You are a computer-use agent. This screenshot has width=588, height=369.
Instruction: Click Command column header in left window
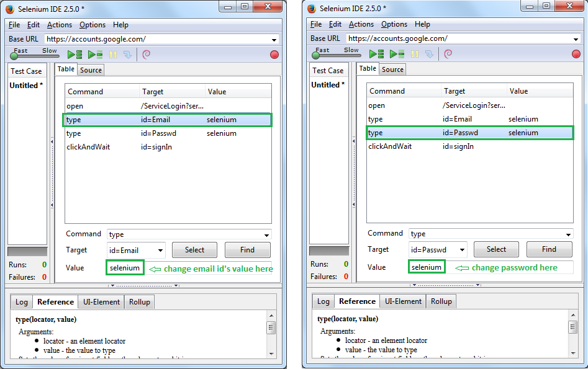[x=102, y=92]
